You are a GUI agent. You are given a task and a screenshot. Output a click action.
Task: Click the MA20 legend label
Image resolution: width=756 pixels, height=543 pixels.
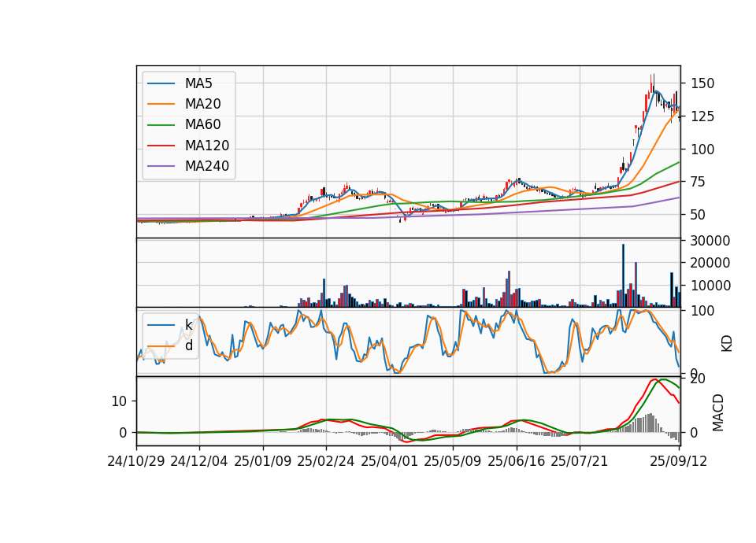[x=203, y=104]
